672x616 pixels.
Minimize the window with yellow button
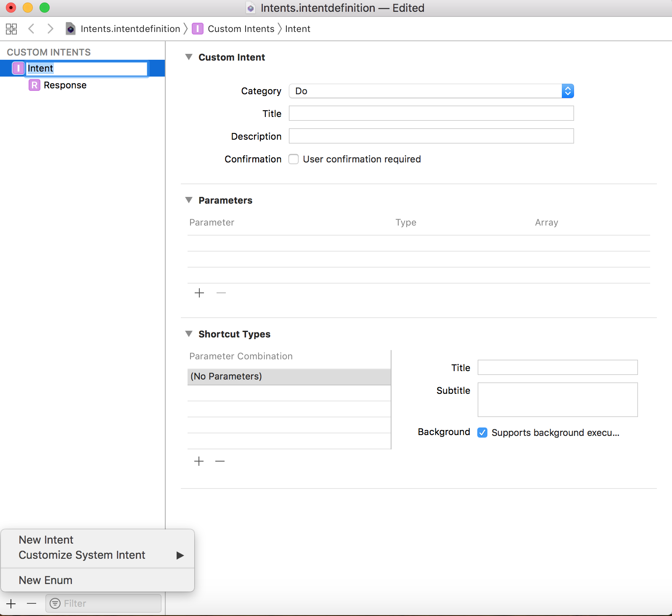point(28,8)
